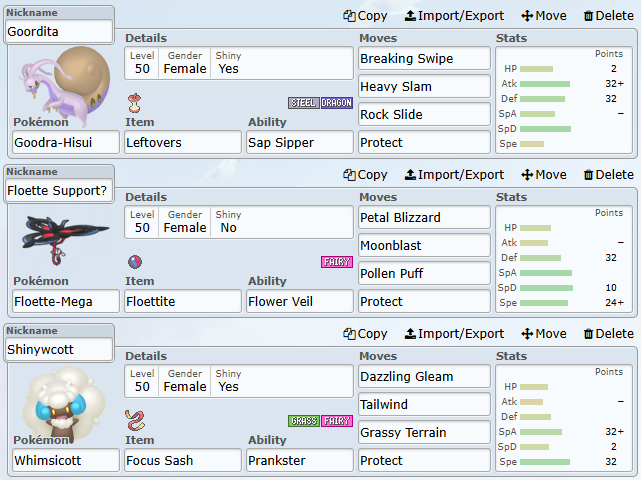Edit Floette-Mega's Protect move slot

coord(424,301)
